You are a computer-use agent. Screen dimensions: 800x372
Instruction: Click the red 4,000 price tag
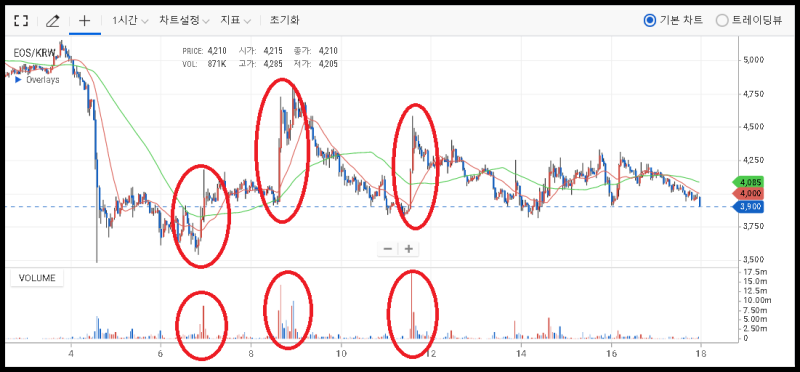[x=747, y=193]
